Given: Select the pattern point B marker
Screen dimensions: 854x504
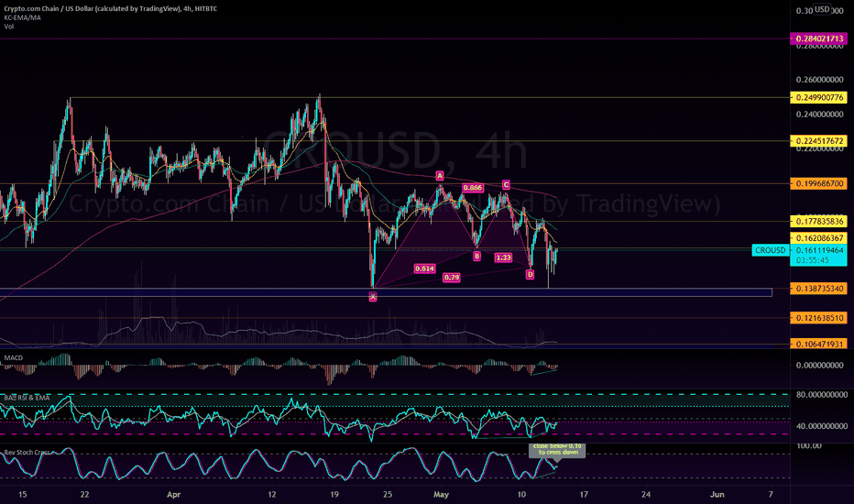Looking at the screenshot, I should [476, 256].
